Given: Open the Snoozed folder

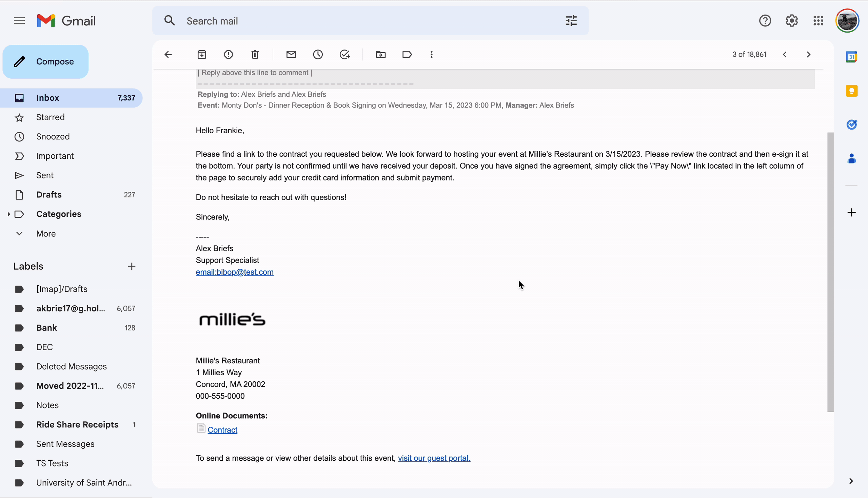Looking at the screenshot, I should click(x=71, y=136).
